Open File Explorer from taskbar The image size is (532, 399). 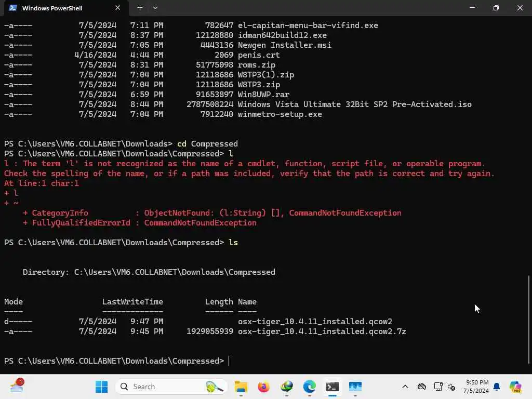click(x=241, y=387)
